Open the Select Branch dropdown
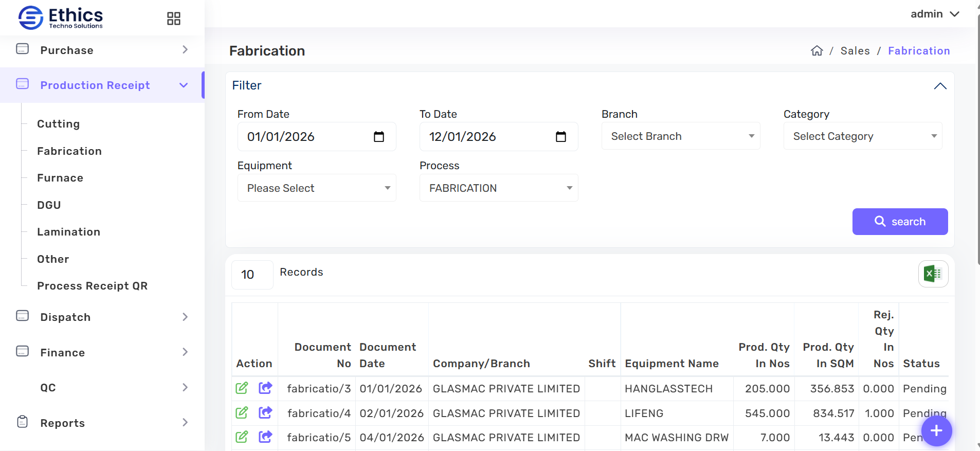 (x=680, y=136)
